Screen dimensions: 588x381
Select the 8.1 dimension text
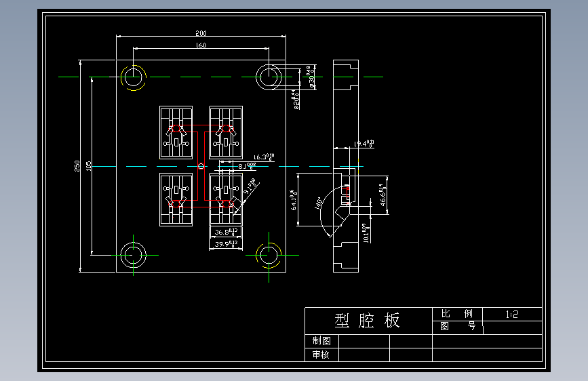[247, 166]
